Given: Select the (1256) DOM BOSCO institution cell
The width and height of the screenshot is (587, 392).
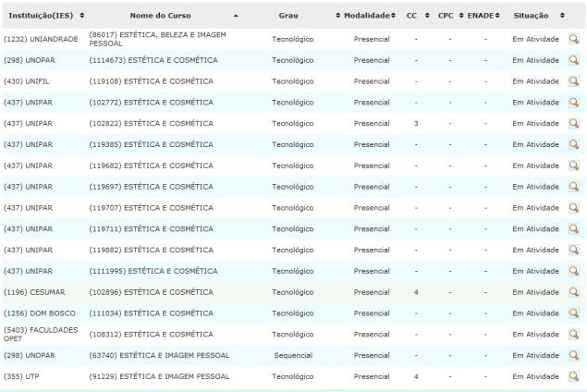Looking at the screenshot, I should pos(40,313).
